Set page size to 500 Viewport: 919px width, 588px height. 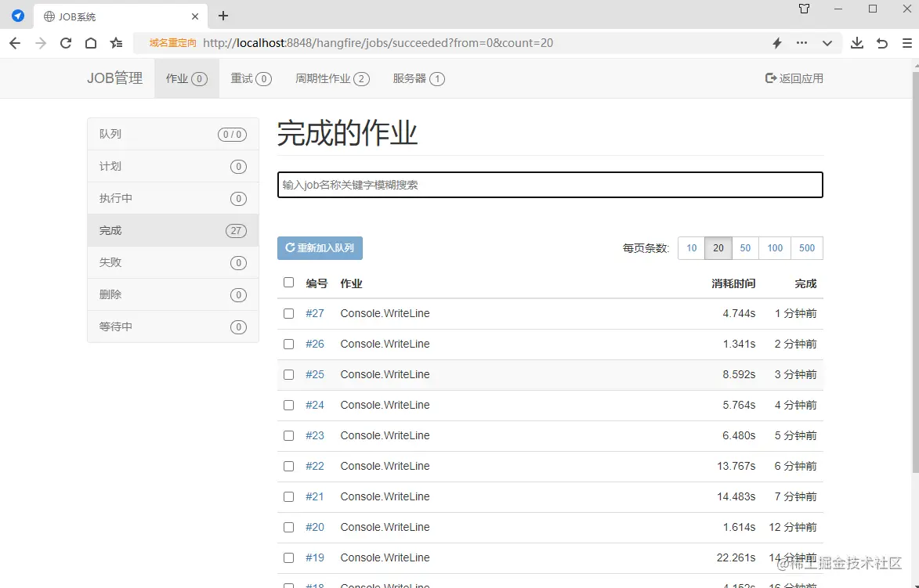[807, 247]
